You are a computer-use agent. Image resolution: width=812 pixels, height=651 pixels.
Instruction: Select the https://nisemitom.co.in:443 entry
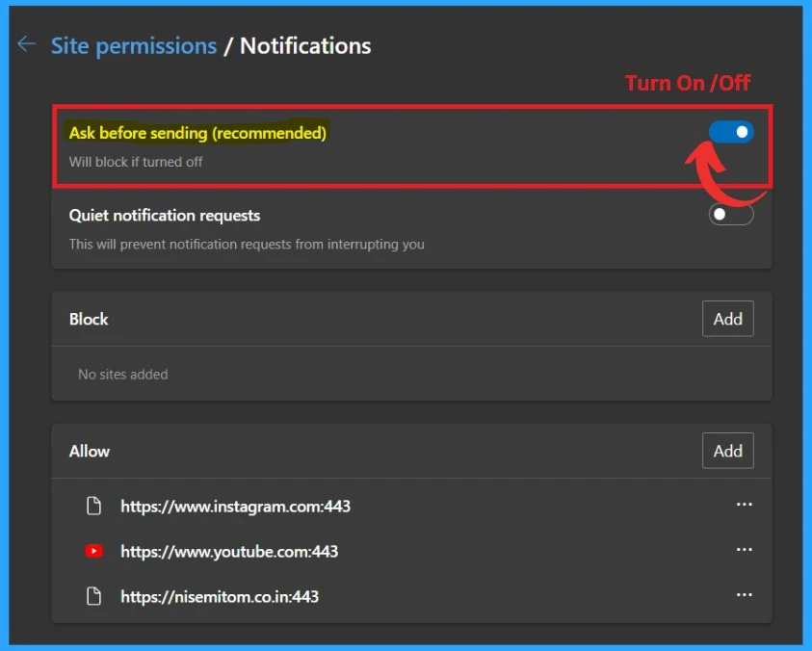(x=220, y=597)
